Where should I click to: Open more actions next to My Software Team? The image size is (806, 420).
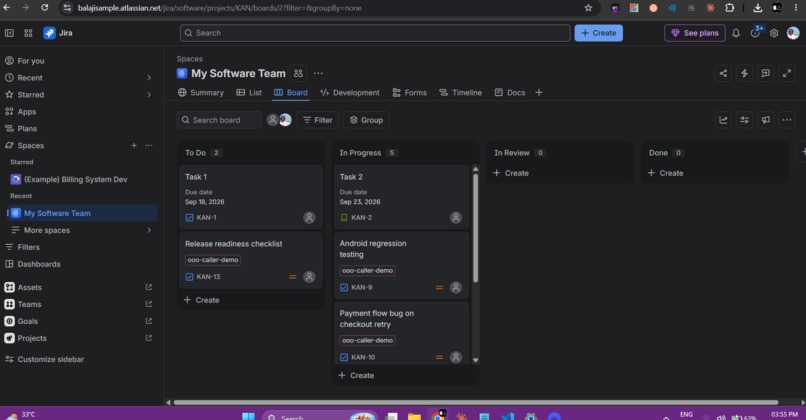pyautogui.click(x=318, y=74)
